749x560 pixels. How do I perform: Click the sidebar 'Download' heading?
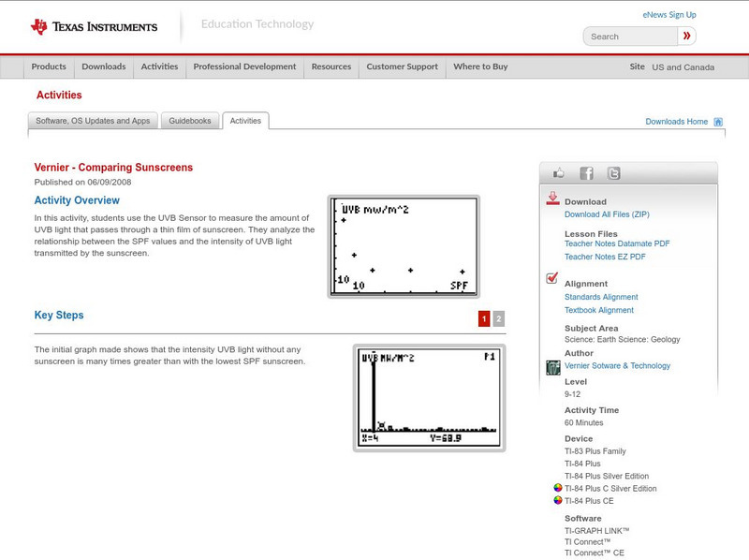coord(585,202)
